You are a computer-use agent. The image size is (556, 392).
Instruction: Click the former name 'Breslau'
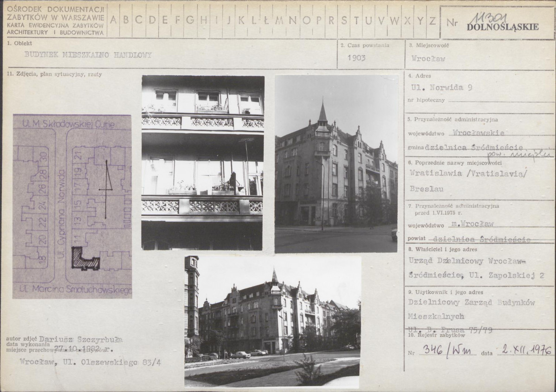pyautogui.click(x=427, y=189)
